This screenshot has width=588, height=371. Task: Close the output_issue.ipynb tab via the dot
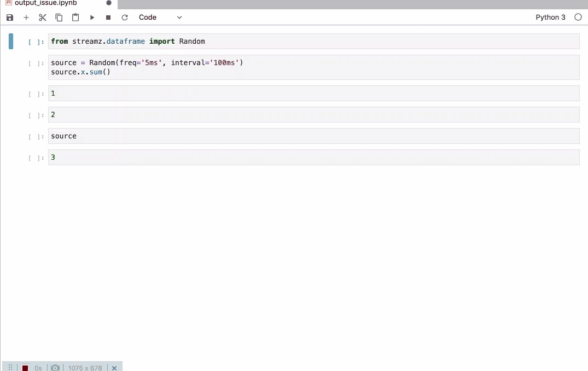(109, 3)
